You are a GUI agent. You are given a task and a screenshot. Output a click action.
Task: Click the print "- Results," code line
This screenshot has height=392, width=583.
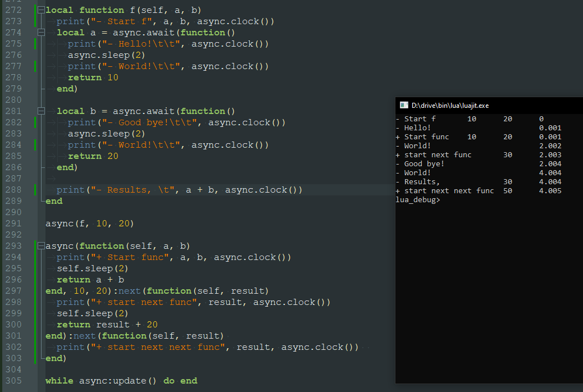180,190
